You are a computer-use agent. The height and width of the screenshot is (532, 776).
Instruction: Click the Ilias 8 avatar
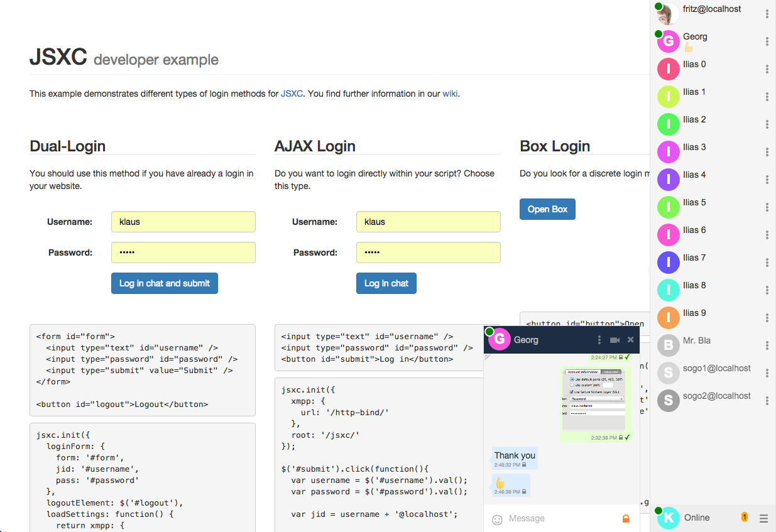(x=668, y=290)
